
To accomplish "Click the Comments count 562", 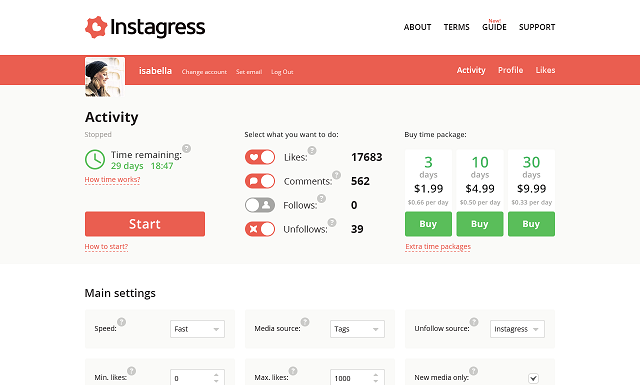I will pyautogui.click(x=360, y=181).
